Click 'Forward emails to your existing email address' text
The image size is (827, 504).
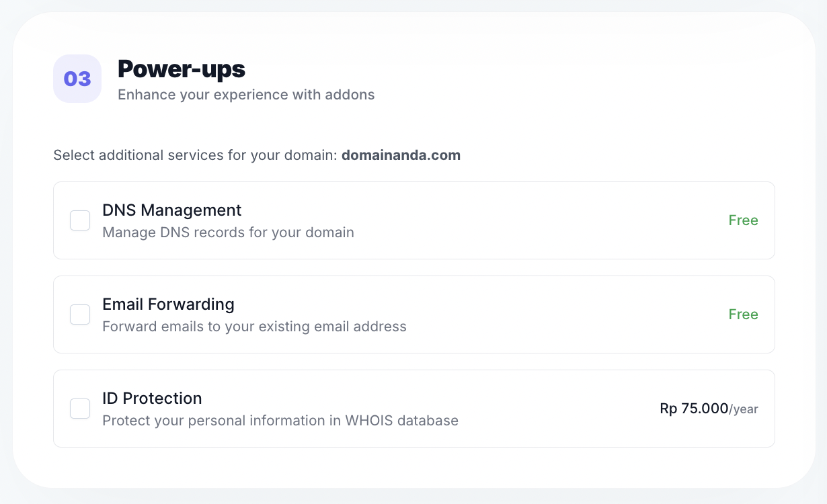(254, 327)
